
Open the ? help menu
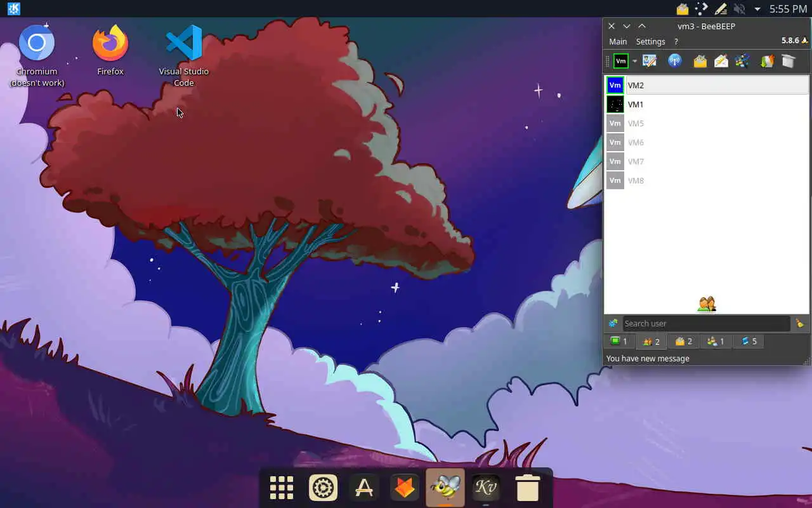tap(676, 41)
